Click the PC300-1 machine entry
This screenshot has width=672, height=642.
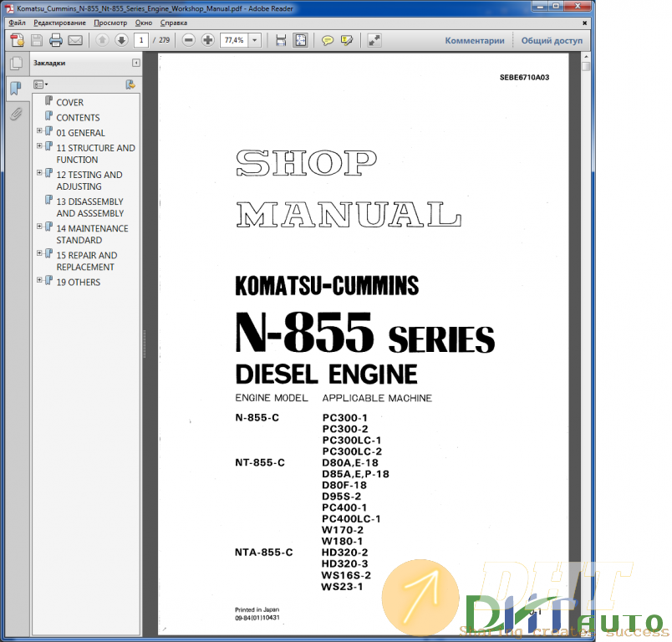coord(345,417)
